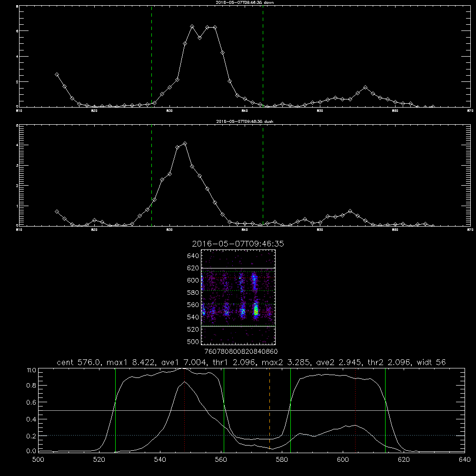Click the dusk plot title
The width and height of the screenshot is (476, 476).
[x=245, y=121]
